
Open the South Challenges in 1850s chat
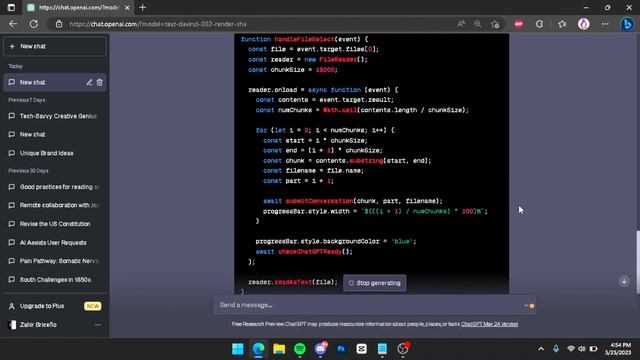(x=55, y=280)
